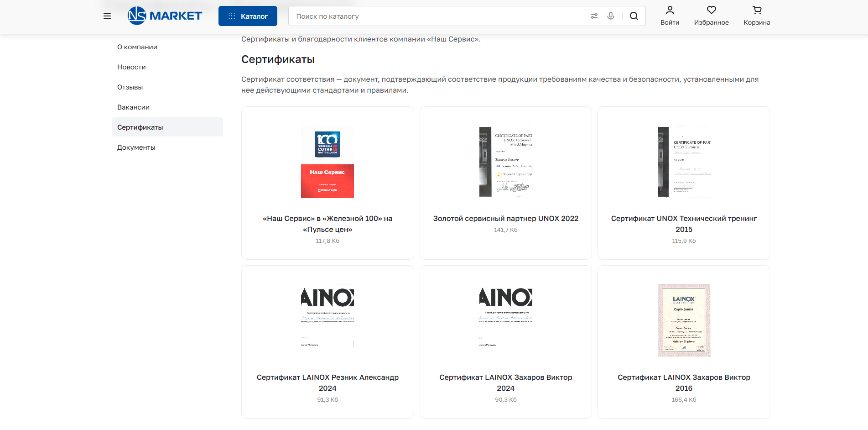Click the 91,3 Кб file size
Screen dimensions: 868x430
click(x=327, y=400)
